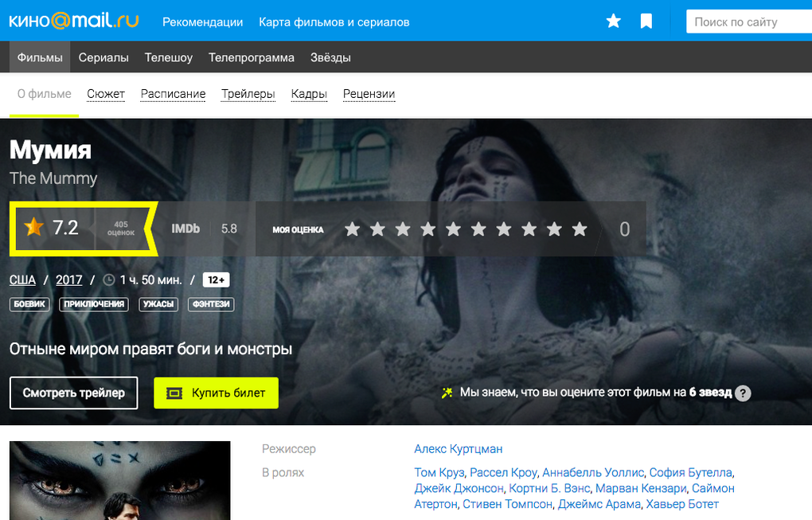This screenshot has width=812, height=520.
Task: Switch to the Рецензии tab
Action: pos(369,94)
